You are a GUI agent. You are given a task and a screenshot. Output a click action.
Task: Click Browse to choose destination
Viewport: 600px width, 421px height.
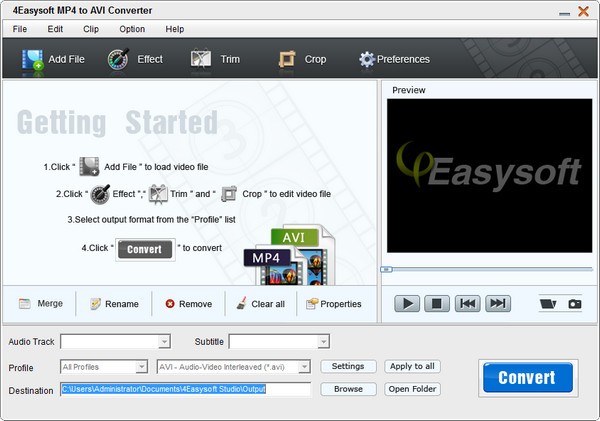348,389
